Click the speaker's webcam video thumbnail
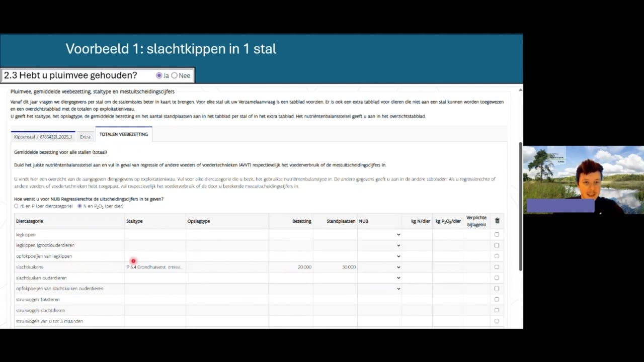644x362 pixels. [x=584, y=180]
